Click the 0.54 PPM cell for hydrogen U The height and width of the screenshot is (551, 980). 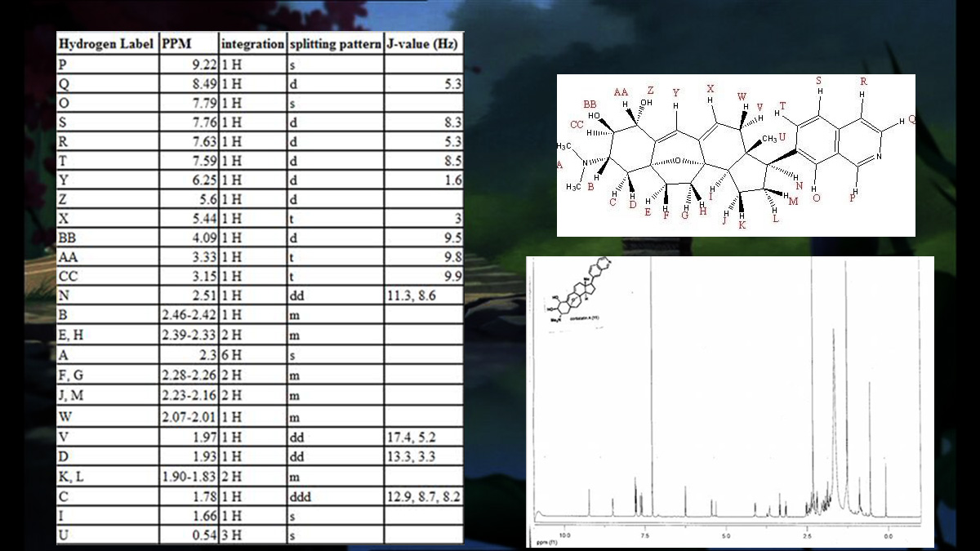[x=189, y=536]
